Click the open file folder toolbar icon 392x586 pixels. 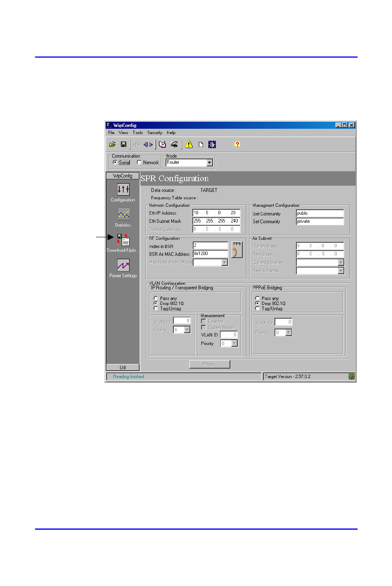[x=112, y=144]
